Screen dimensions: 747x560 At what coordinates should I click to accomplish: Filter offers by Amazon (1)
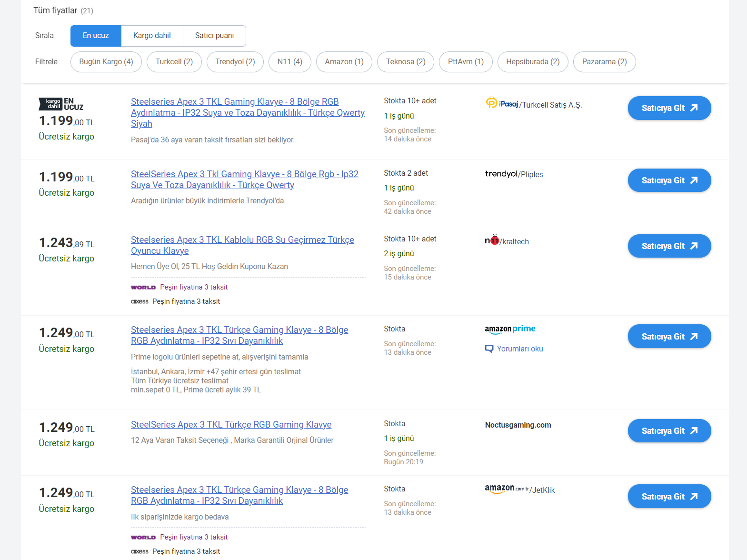click(x=344, y=62)
